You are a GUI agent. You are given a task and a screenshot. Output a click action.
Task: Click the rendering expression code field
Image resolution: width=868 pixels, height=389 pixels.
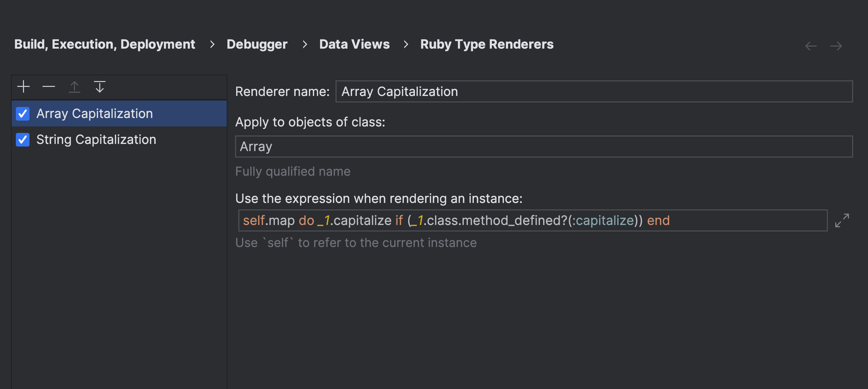tap(532, 220)
